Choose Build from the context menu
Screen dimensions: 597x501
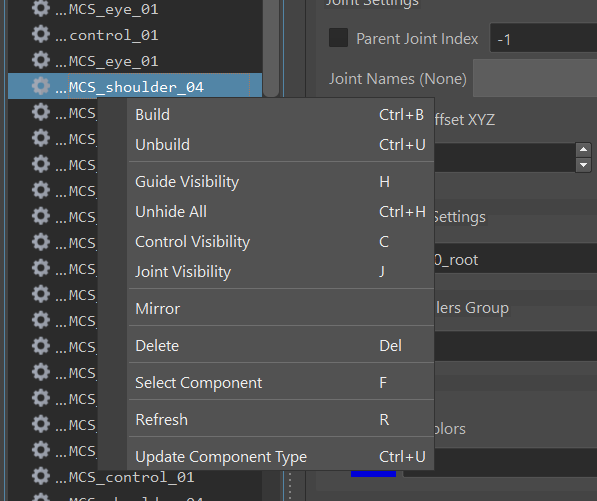(x=281, y=115)
